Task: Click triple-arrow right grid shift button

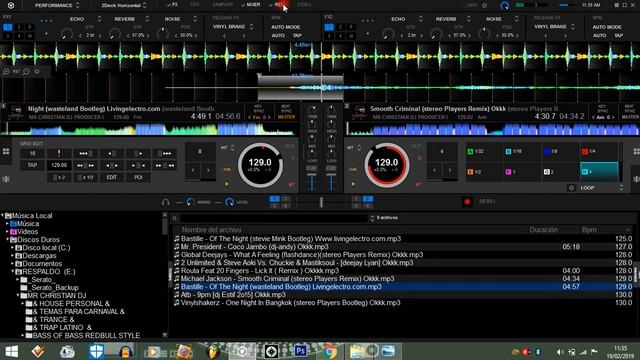Action: click(x=165, y=153)
